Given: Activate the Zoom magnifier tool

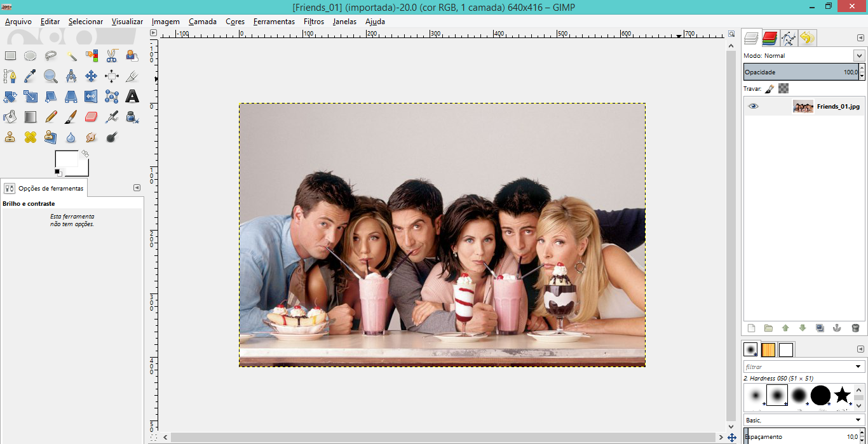Looking at the screenshot, I should [51, 76].
